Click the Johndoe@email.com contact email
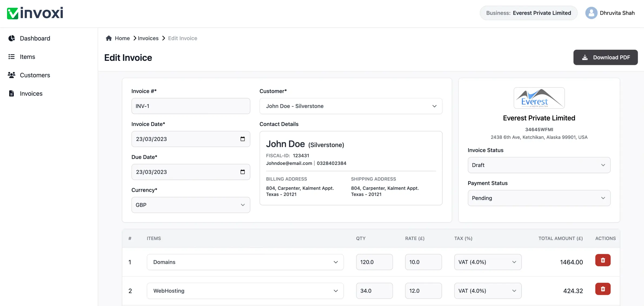The width and height of the screenshot is (644, 306). [x=289, y=163]
